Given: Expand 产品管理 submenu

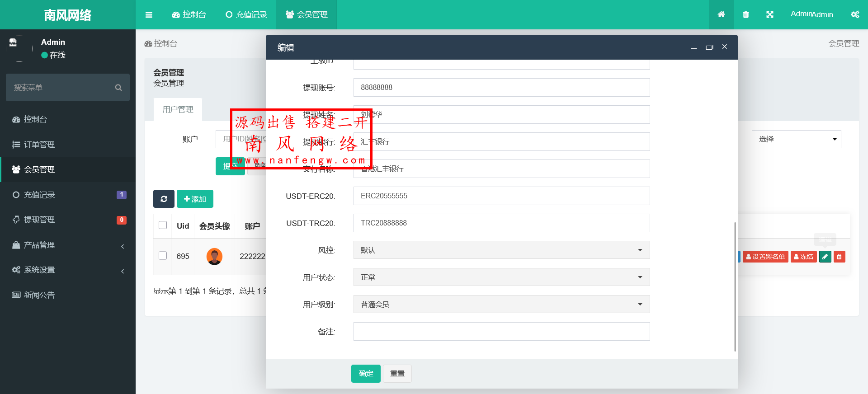Looking at the screenshot, I should (68, 245).
